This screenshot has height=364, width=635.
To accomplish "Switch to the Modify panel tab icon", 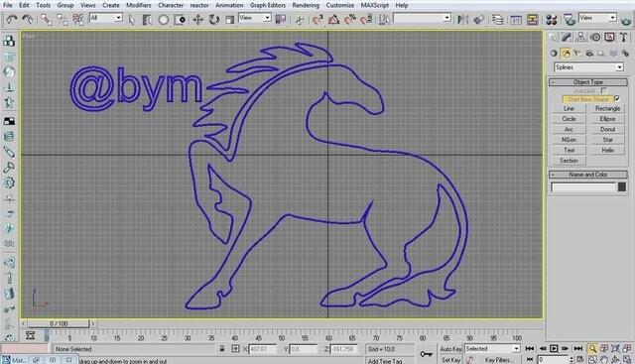I will 567,38.
